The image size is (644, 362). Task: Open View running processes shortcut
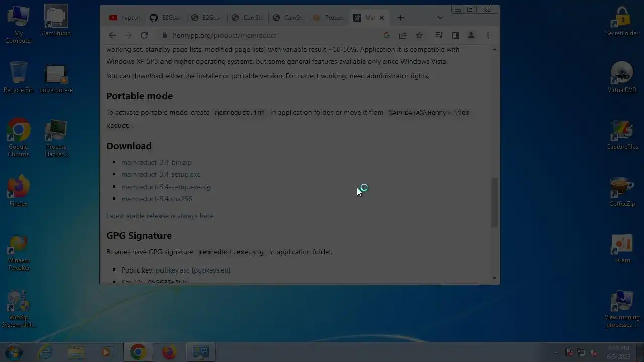(622, 309)
